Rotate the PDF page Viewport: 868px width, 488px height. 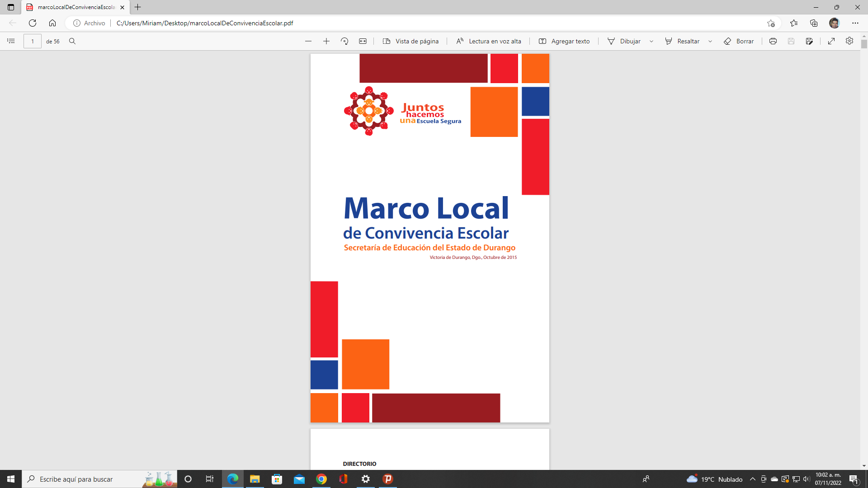tap(344, 41)
